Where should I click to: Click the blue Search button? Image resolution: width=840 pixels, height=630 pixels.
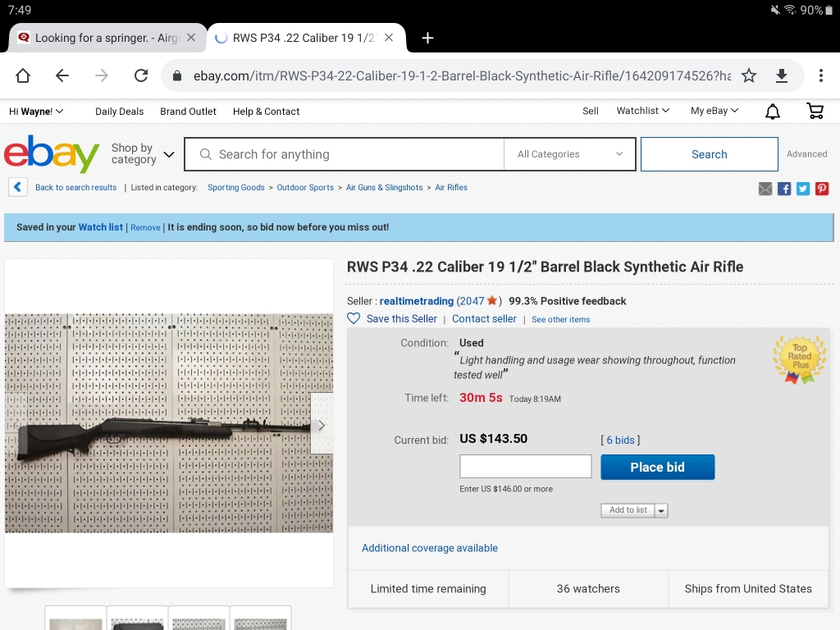710,154
